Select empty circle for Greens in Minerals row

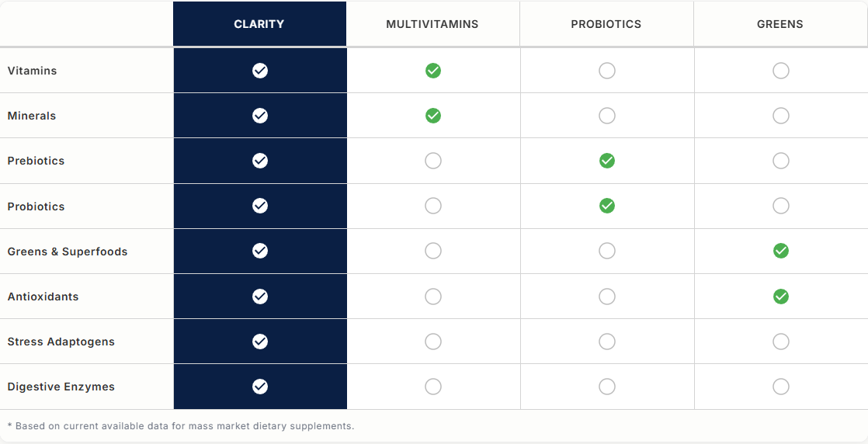coord(780,116)
